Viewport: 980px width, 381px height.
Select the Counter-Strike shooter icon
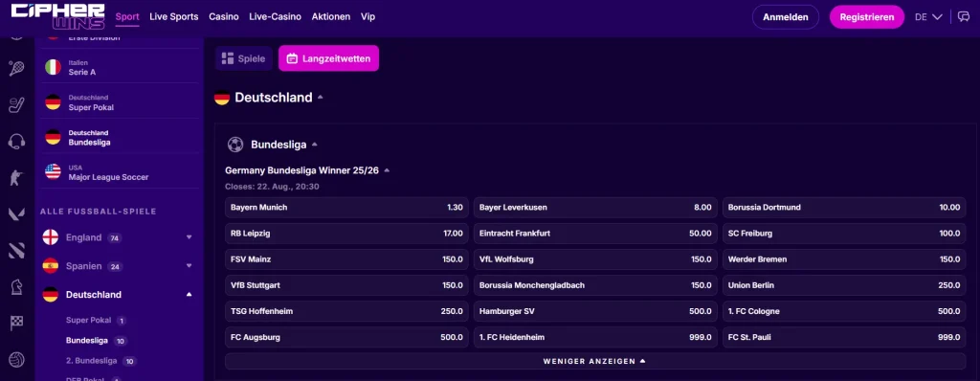tap(16, 178)
